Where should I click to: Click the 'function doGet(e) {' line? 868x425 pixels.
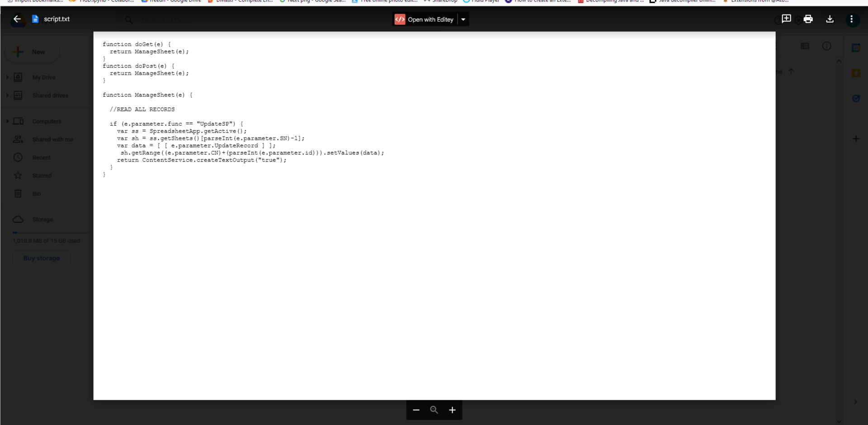click(x=137, y=44)
